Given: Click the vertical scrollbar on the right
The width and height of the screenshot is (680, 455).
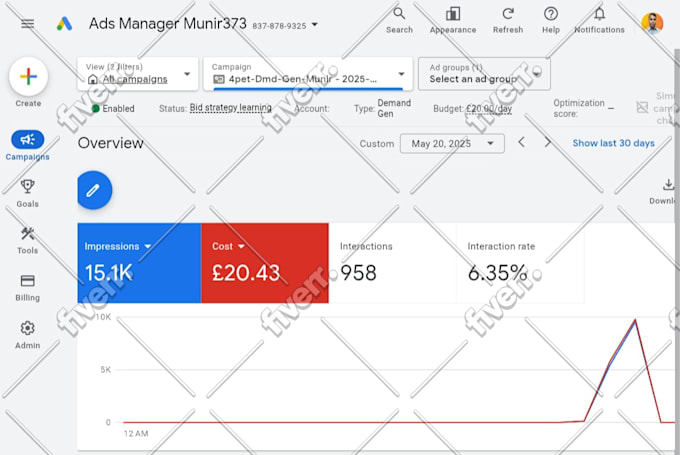Looking at the screenshot, I should pos(677,252).
